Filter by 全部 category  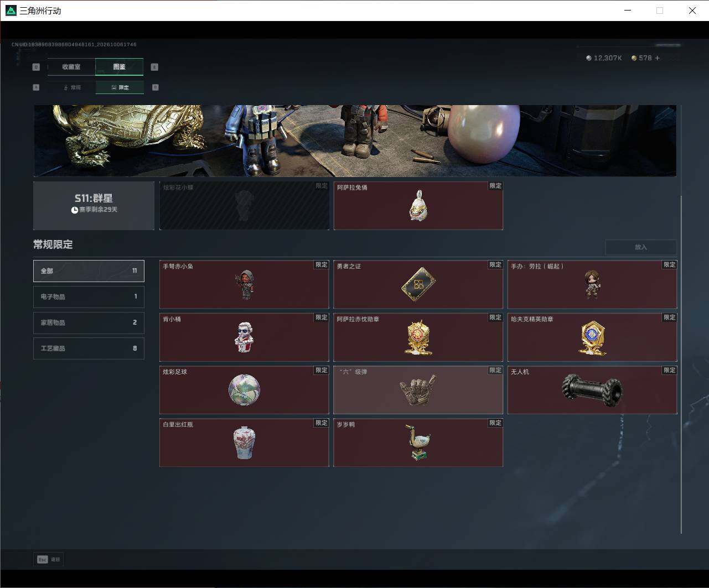(x=89, y=271)
